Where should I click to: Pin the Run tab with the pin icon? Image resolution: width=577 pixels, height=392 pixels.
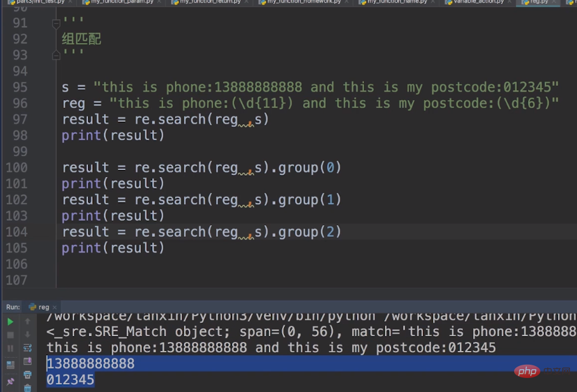tap(10, 381)
